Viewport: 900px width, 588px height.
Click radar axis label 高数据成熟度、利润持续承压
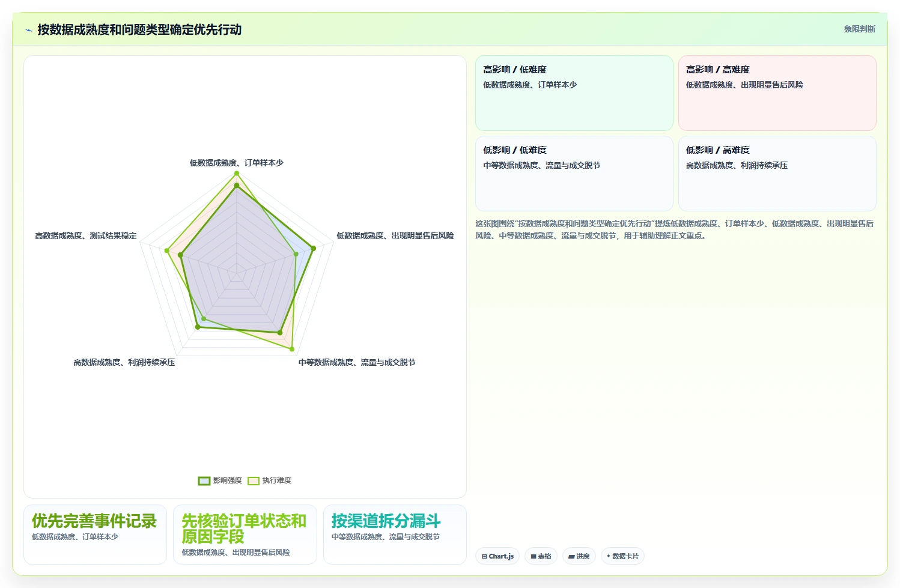124,362
